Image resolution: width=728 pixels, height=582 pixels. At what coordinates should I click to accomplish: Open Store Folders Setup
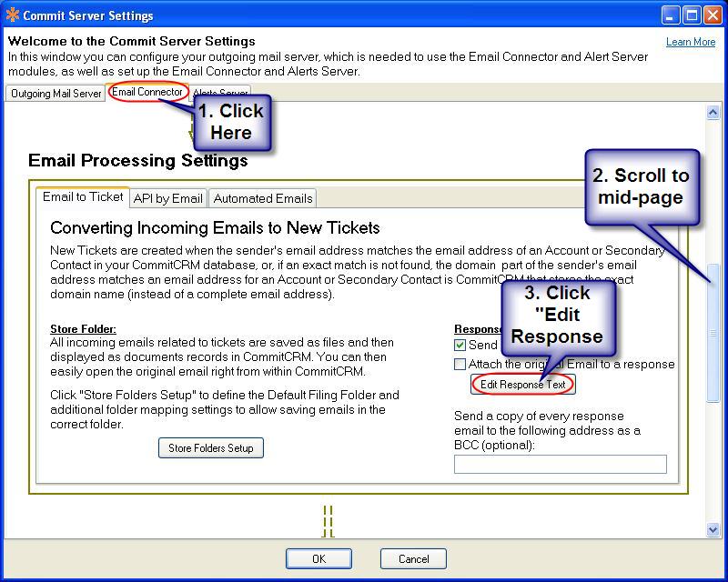point(211,447)
